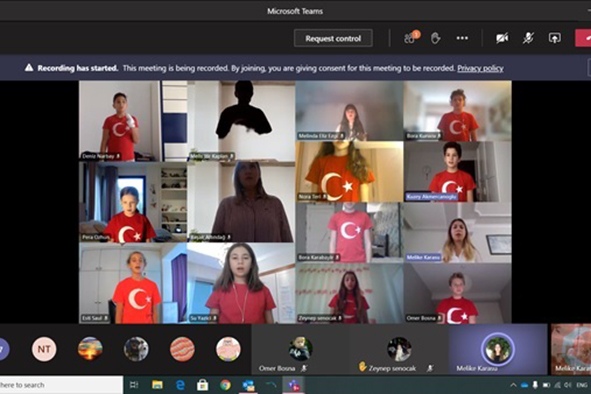Raise hand using the hand icon
This screenshot has height=394, width=591.
point(435,38)
